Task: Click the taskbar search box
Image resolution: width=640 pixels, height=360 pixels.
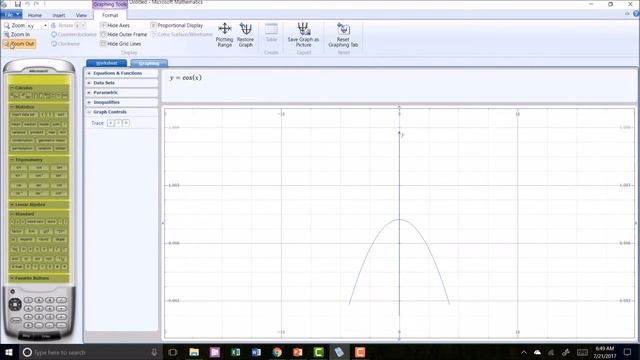Action: [91, 352]
